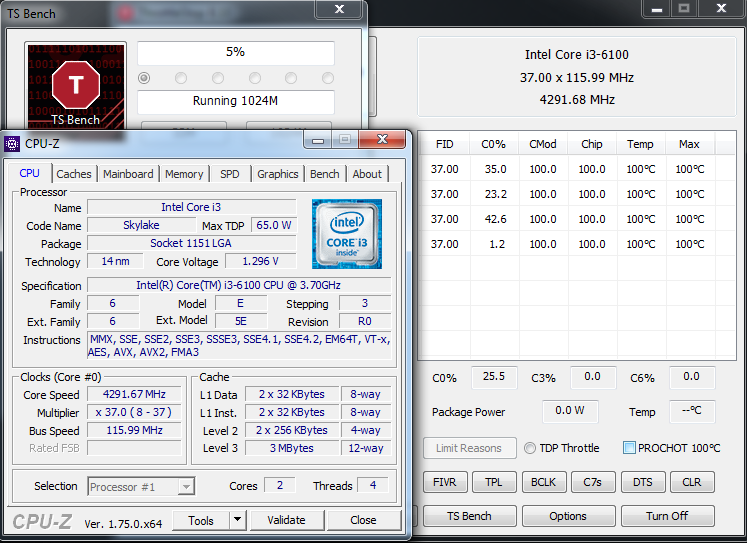Switch to the SPD tab
The width and height of the screenshot is (747, 543).
pos(230,174)
